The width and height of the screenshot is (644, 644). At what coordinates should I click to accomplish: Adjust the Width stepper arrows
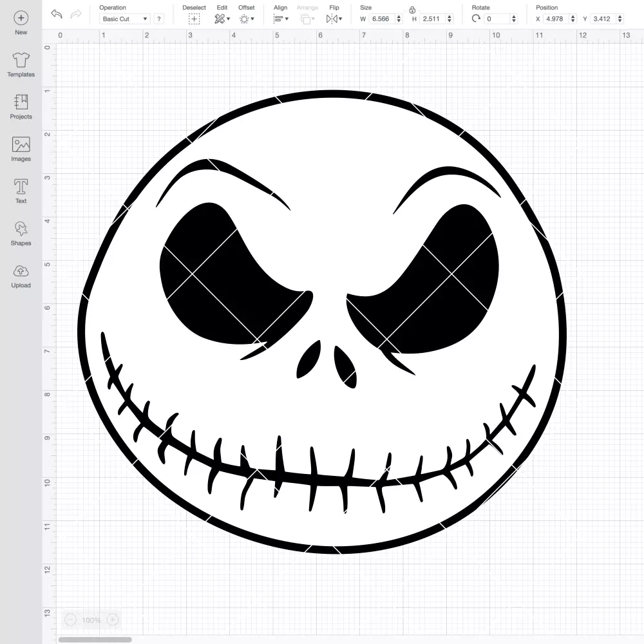pos(399,19)
